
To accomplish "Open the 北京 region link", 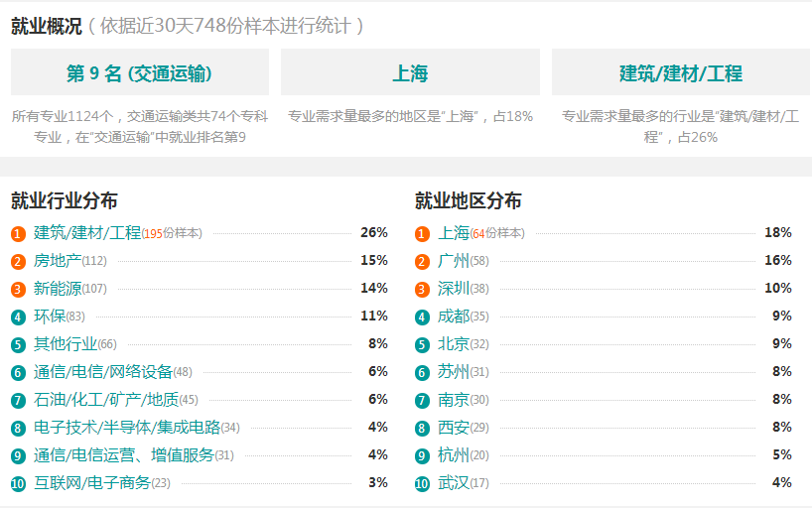I will [454, 344].
